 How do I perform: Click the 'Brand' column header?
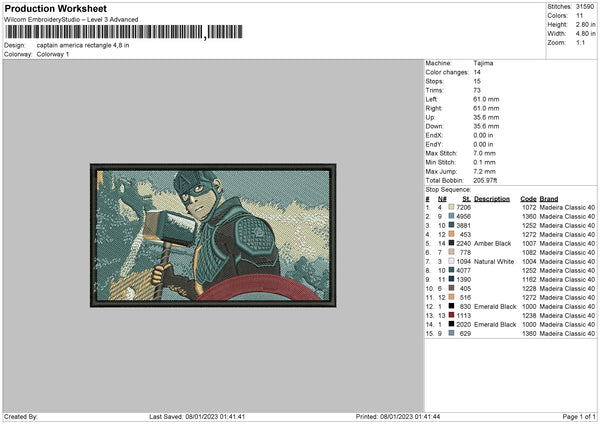549,199
